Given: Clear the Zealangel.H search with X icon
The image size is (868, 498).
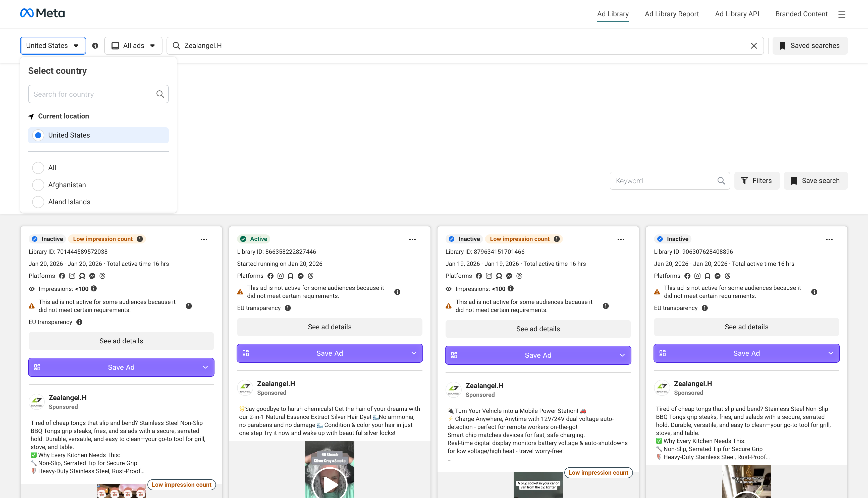Looking at the screenshot, I should [x=754, y=45].
